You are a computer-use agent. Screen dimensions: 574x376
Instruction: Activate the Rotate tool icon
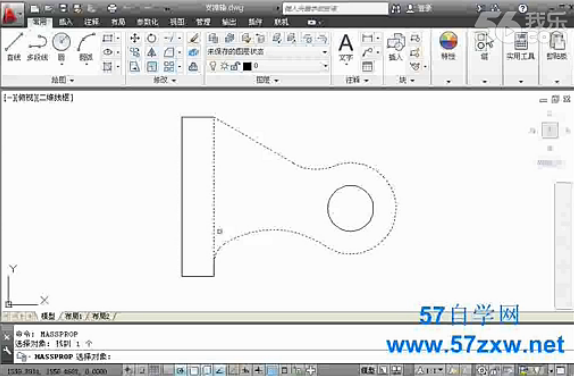pyautogui.click(x=152, y=38)
